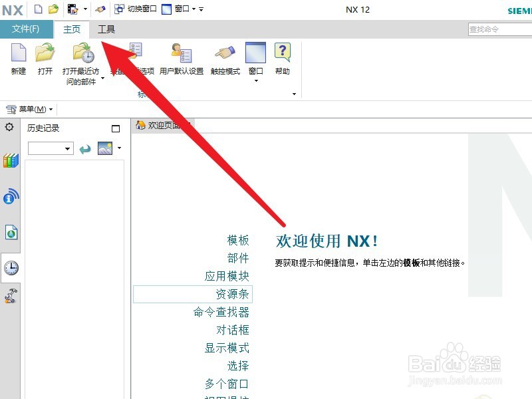Open the dropdown arrow next to clipboard icon
The image size is (532, 399).
[85, 9]
